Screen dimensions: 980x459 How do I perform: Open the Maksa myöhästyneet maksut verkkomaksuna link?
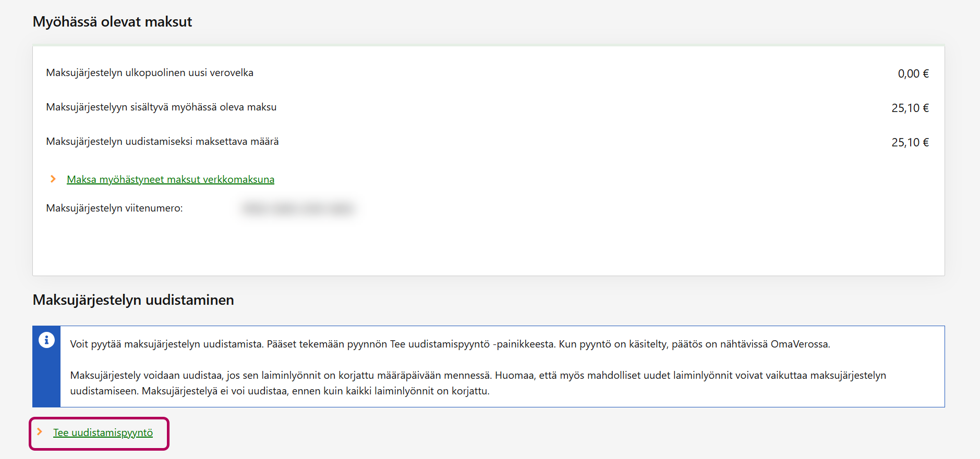[170, 180]
